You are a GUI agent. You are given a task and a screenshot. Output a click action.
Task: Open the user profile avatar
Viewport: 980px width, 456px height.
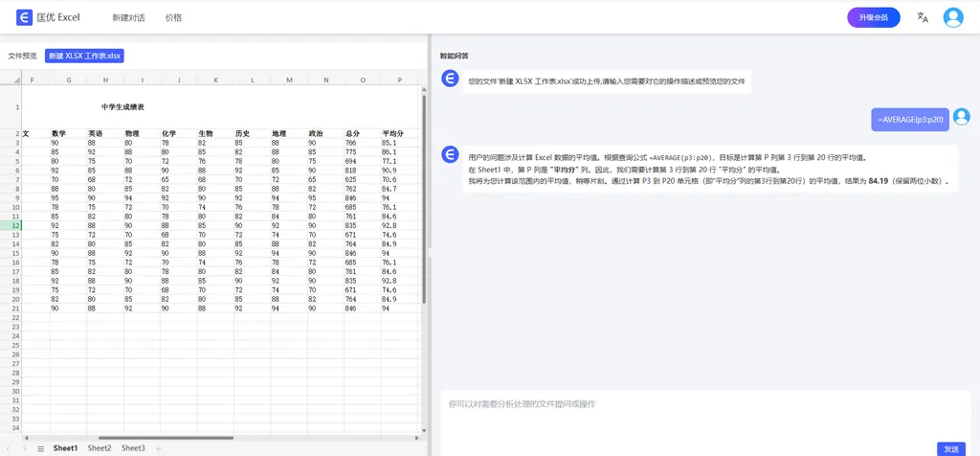tap(953, 17)
